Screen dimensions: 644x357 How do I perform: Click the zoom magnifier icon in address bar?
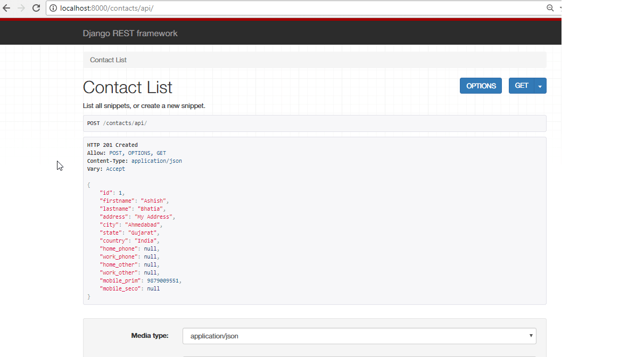coord(550,8)
